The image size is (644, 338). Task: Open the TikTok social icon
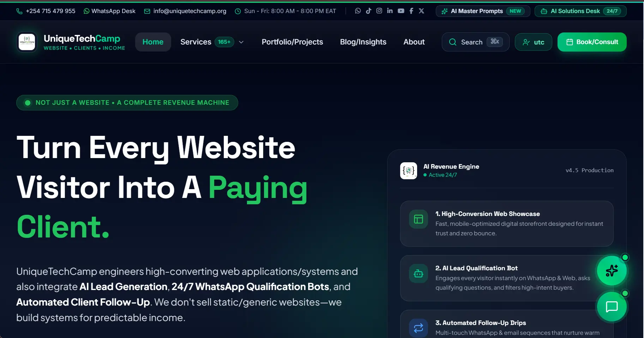point(368,11)
